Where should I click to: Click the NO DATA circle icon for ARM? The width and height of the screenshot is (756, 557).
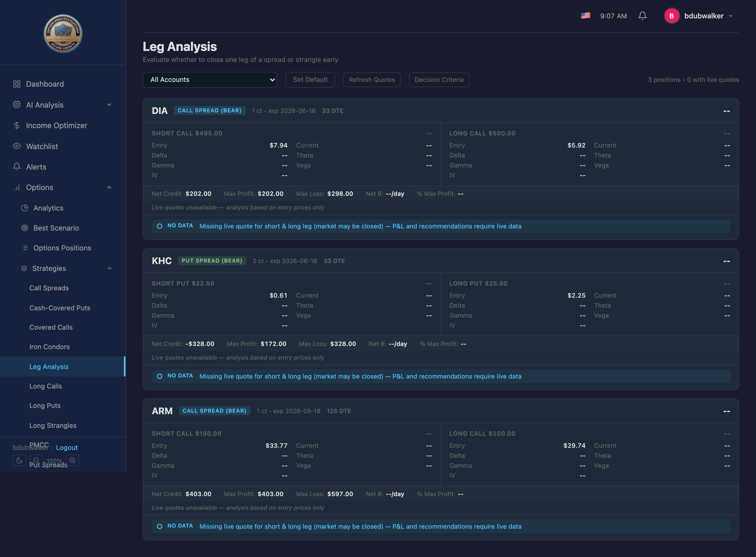[160, 526]
